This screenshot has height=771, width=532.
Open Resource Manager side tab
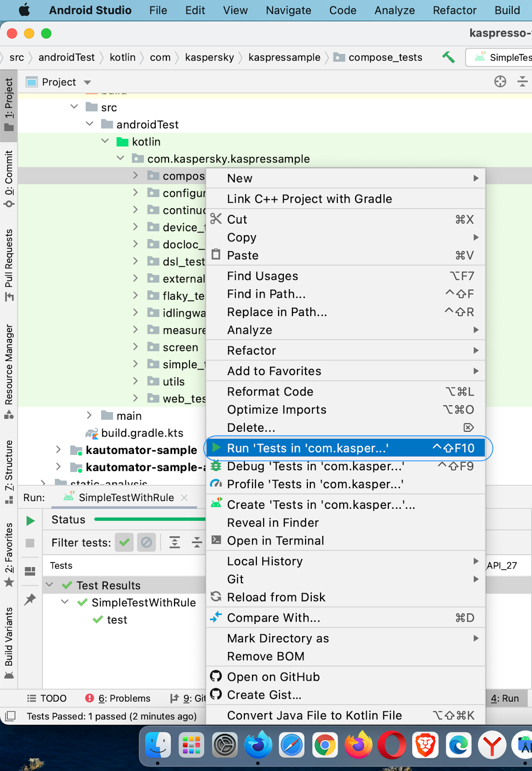tap(9, 372)
